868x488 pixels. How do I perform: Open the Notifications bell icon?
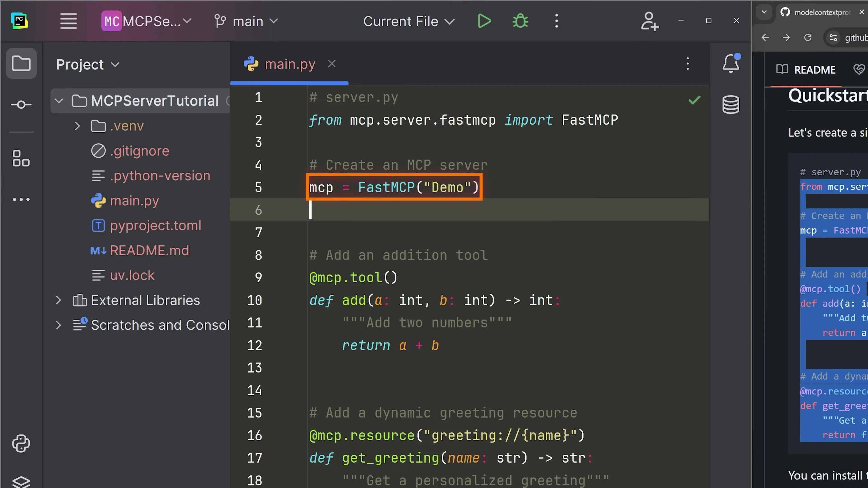click(x=731, y=63)
